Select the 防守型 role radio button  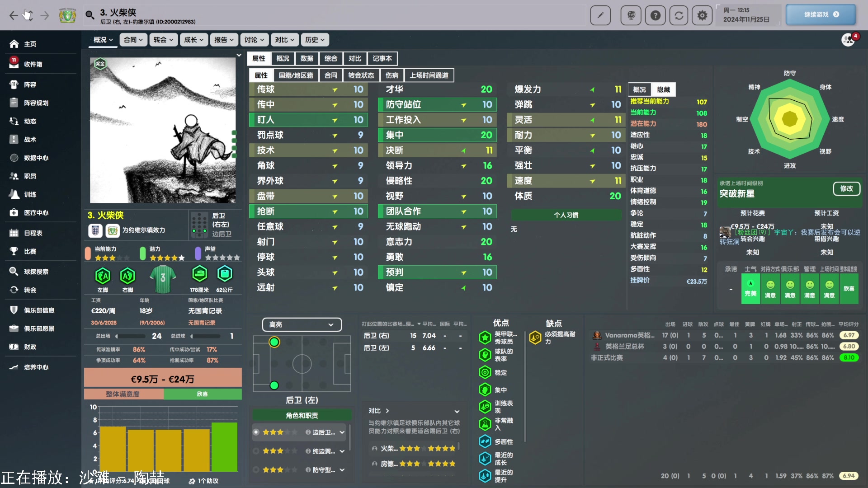click(256, 470)
